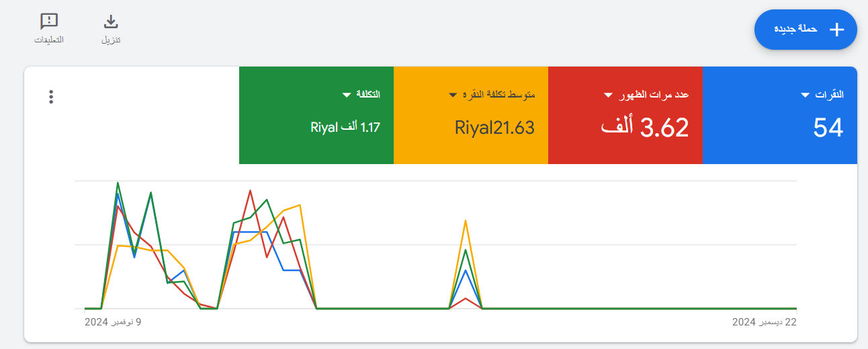Image resolution: width=868 pixels, height=349 pixels.
Task: Click the عدد مرات الظهور metric label
Action: tap(654, 95)
